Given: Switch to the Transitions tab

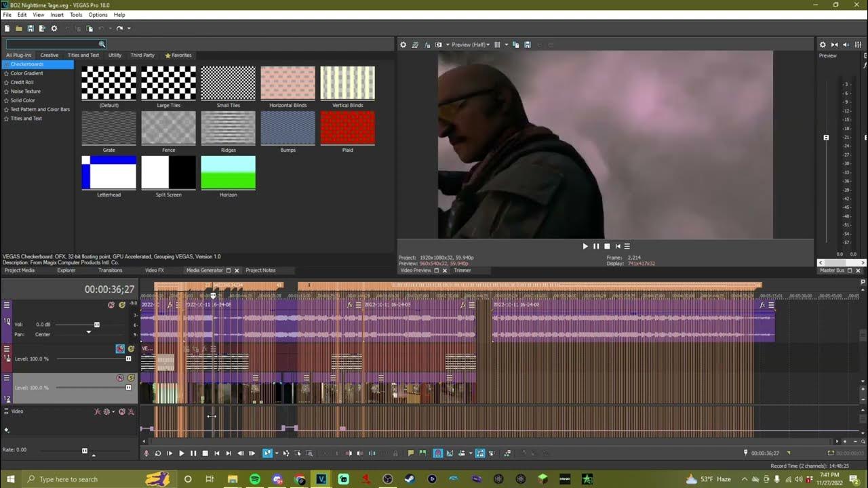Looking at the screenshot, I should pyautogui.click(x=110, y=270).
